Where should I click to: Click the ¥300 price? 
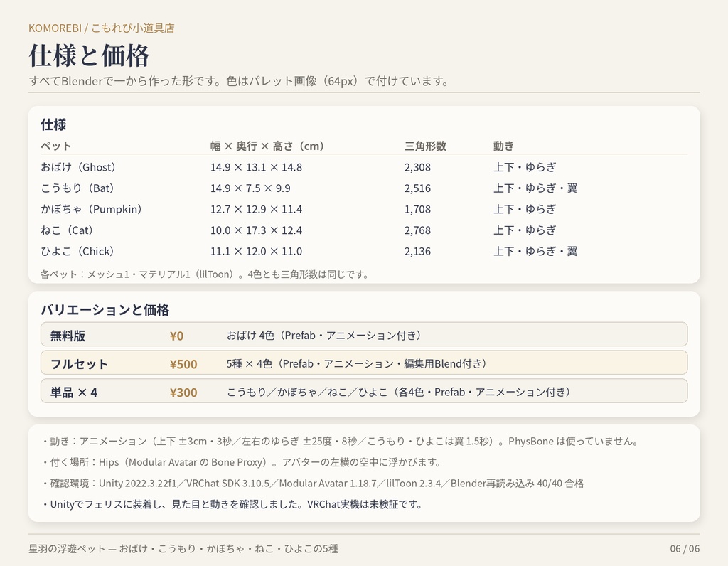pos(183,393)
